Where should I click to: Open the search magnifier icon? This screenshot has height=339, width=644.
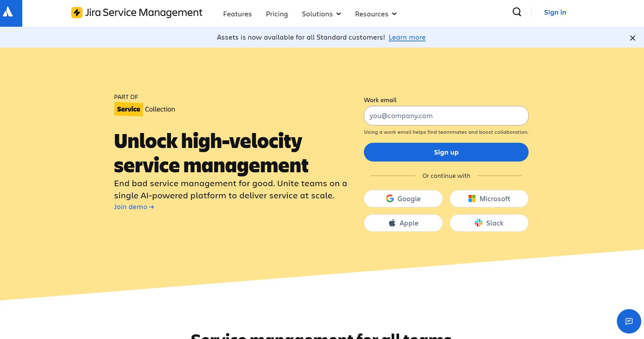517,12
